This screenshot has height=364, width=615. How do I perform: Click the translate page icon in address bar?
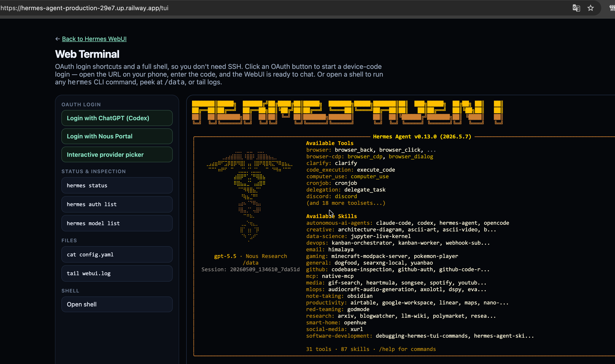pyautogui.click(x=576, y=8)
